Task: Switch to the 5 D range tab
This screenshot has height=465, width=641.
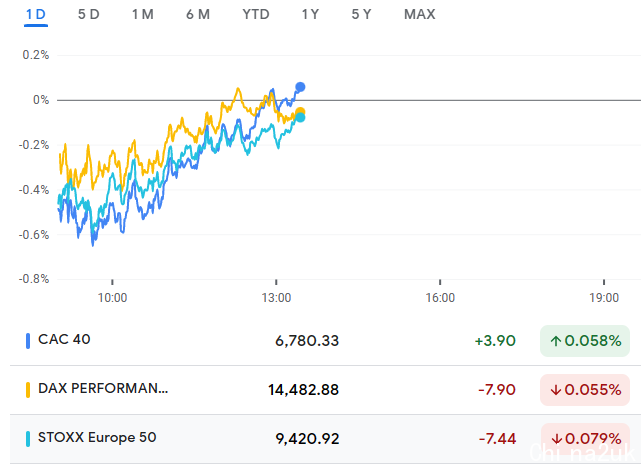Action: 89,14
